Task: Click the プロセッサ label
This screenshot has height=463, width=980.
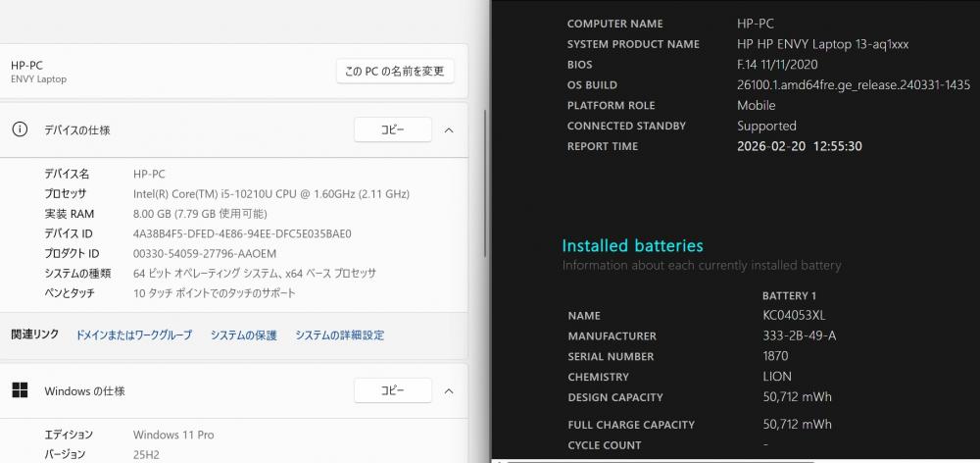Action: tap(65, 194)
